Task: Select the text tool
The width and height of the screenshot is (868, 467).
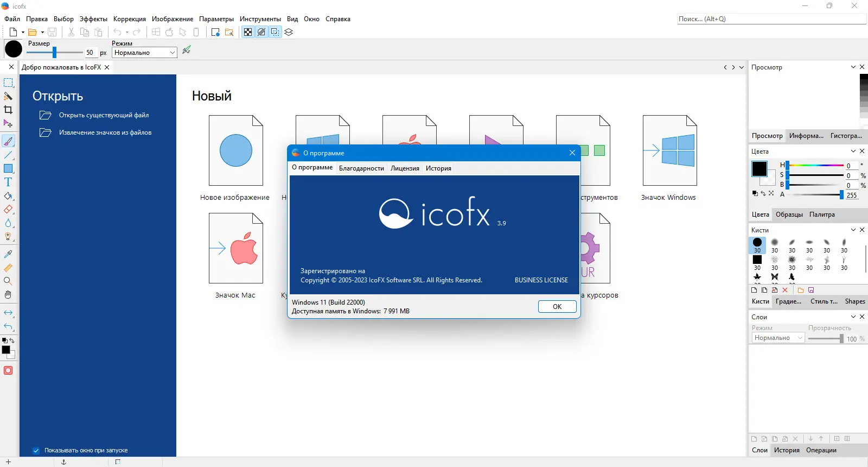Action: pyautogui.click(x=8, y=182)
